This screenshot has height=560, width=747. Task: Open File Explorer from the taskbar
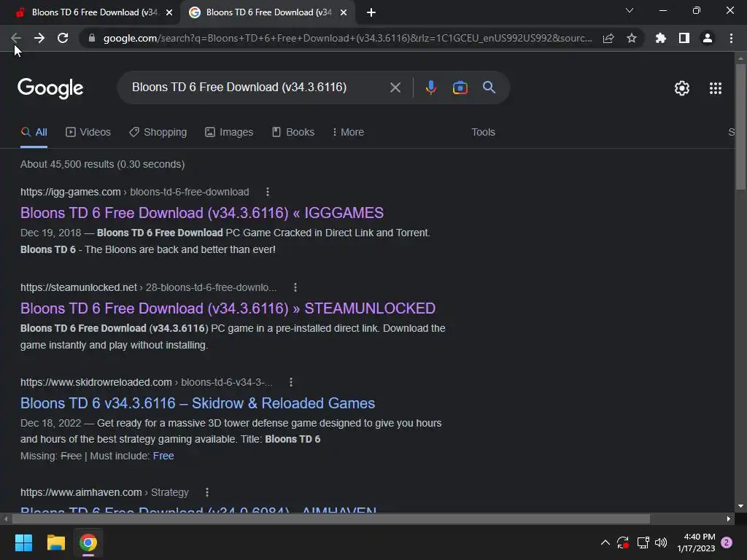point(55,542)
